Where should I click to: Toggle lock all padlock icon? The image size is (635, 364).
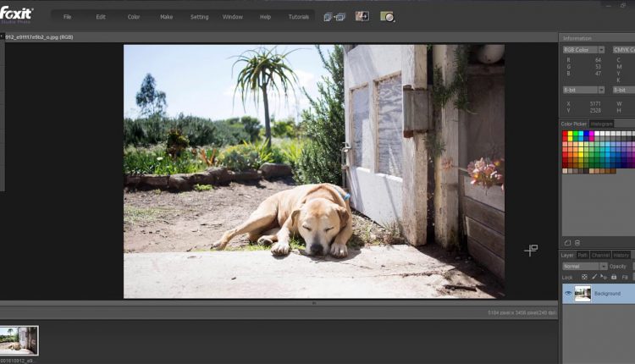(614, 278)
